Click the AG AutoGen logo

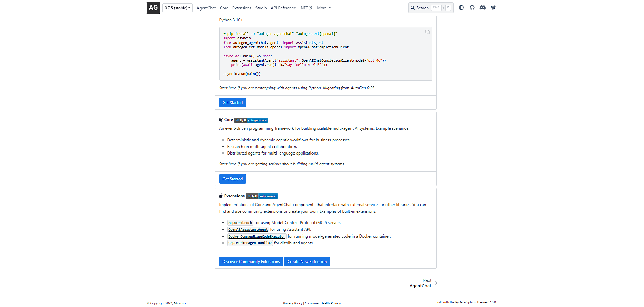point(153,8)
